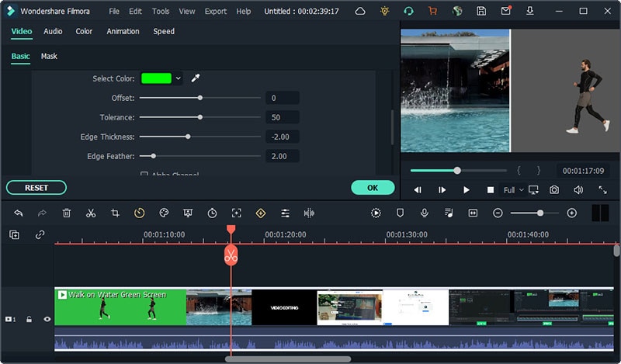The height and width of the screenshot is (364, 621).
Task: Click the Tolerance slider handle
Action: 200,117
